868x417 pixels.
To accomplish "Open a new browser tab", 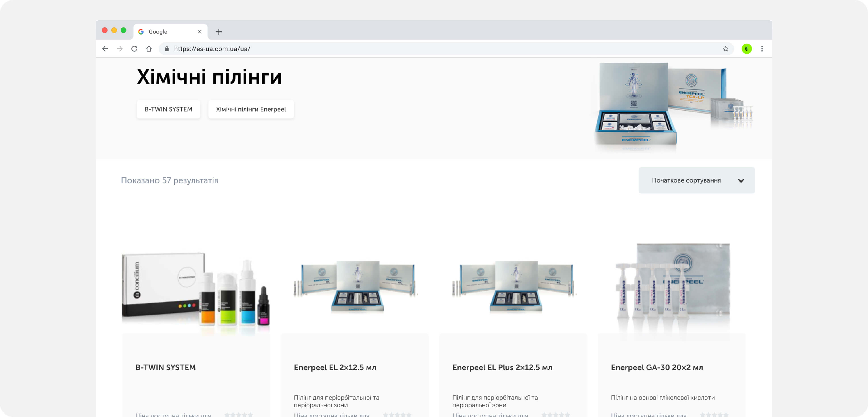I will tap(219, 32).
